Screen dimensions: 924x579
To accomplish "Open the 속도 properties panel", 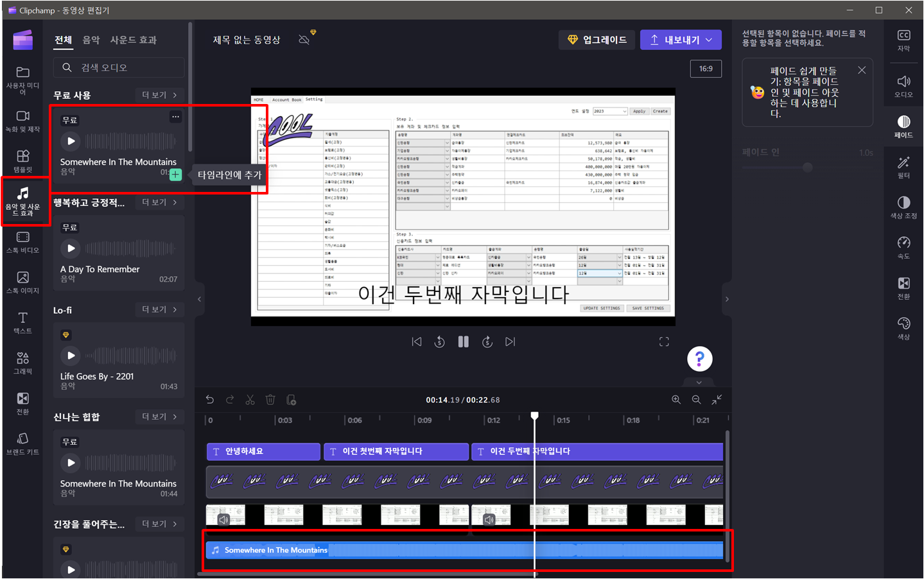I will point(903,248).
